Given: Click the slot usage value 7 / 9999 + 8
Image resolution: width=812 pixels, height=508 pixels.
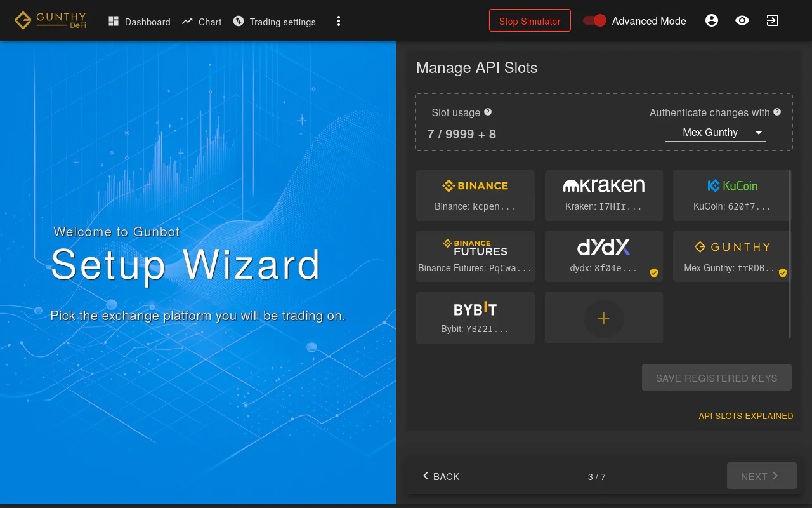Looking at the screenshot, I should click(x=462, y=134).
